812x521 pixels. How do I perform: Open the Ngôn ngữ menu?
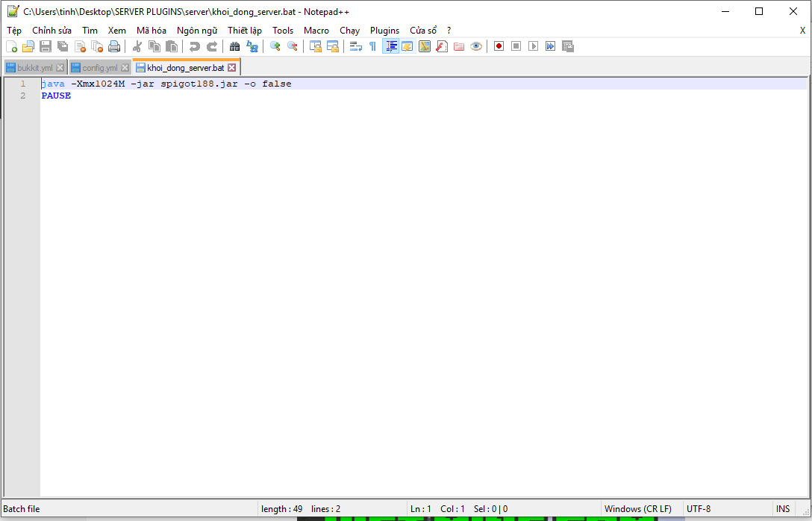(196, 31)
